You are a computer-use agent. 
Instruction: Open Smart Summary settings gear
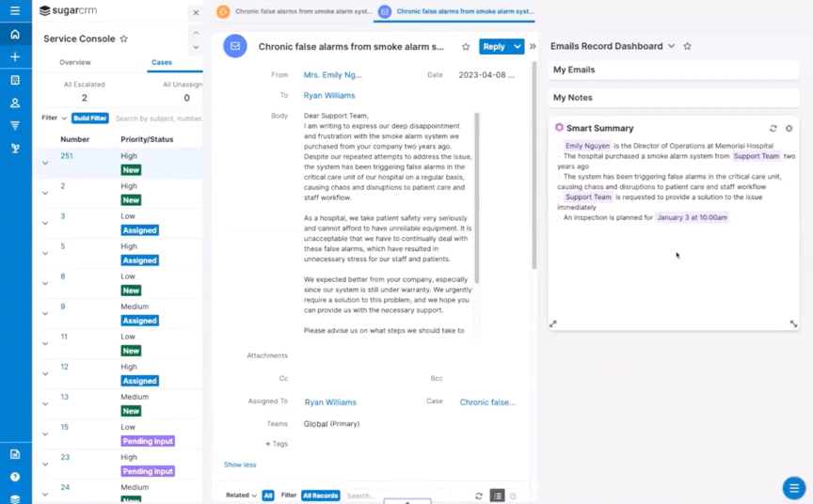pos(789,129)
